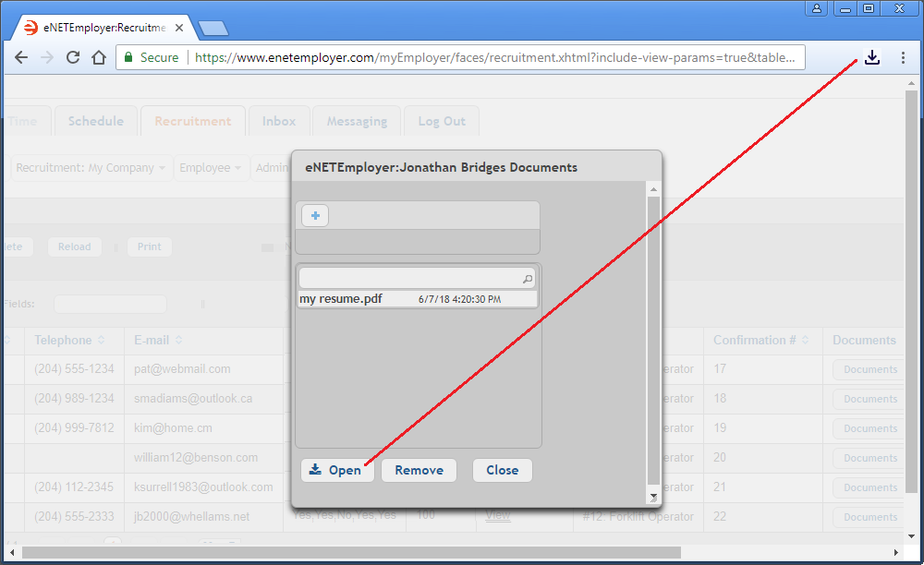The image size is (924, 565).
Task: Click the search magnifier in the document filter
Action: [x=528, y=278]
